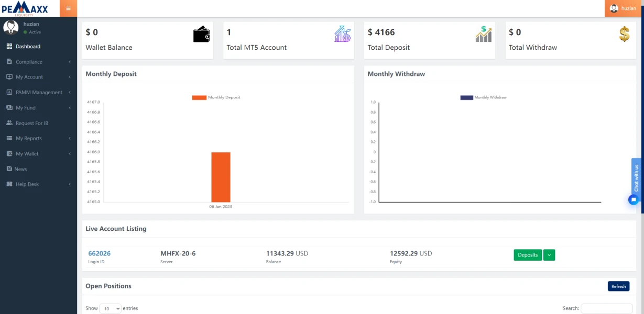644x314 pixels.
Task: Expand the Compliance submenu arrow
Action: (70, 62)
